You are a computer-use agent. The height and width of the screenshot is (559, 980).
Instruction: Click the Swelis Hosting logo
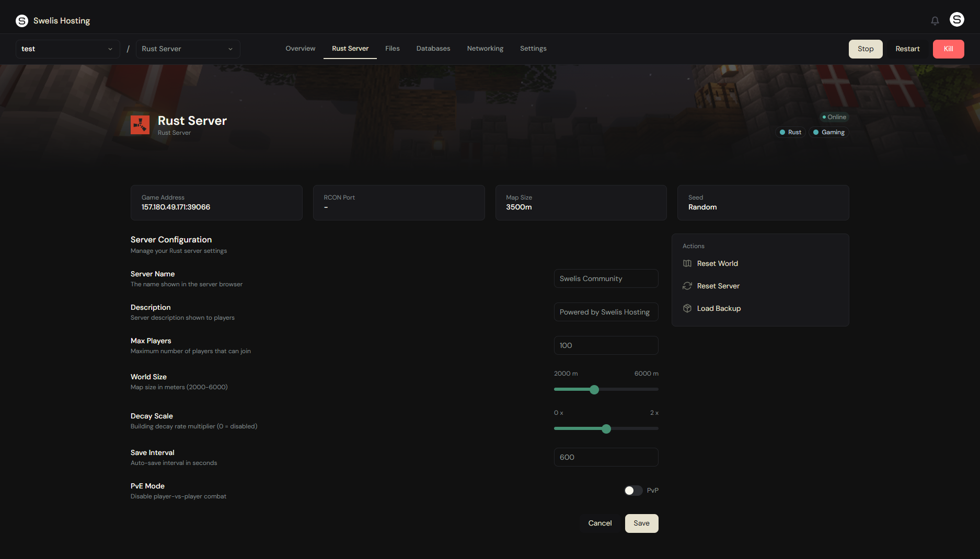tap(52, 20)
